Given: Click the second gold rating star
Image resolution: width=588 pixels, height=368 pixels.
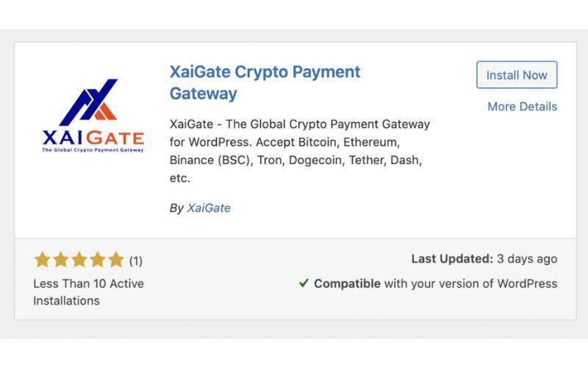Looking at the screenshot, I should point(60,260).
